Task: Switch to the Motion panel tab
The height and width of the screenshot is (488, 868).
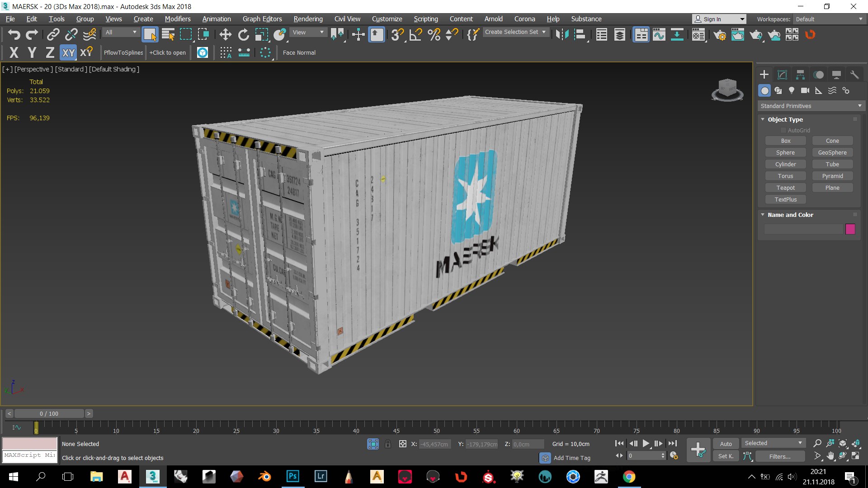Action: (818, 75)
